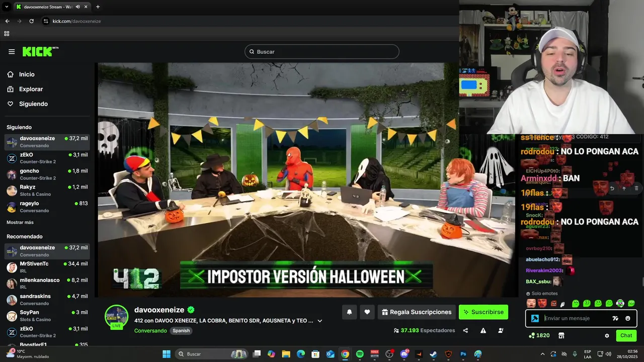Open Windows Start menu
Screen dimensions: 644x362
pyautogui.click(x=167, y=354)
